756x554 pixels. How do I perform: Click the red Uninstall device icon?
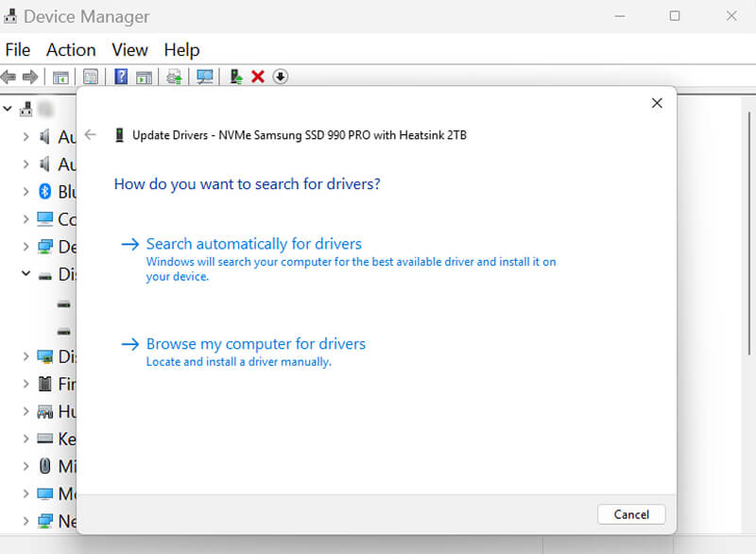point(257,77)
